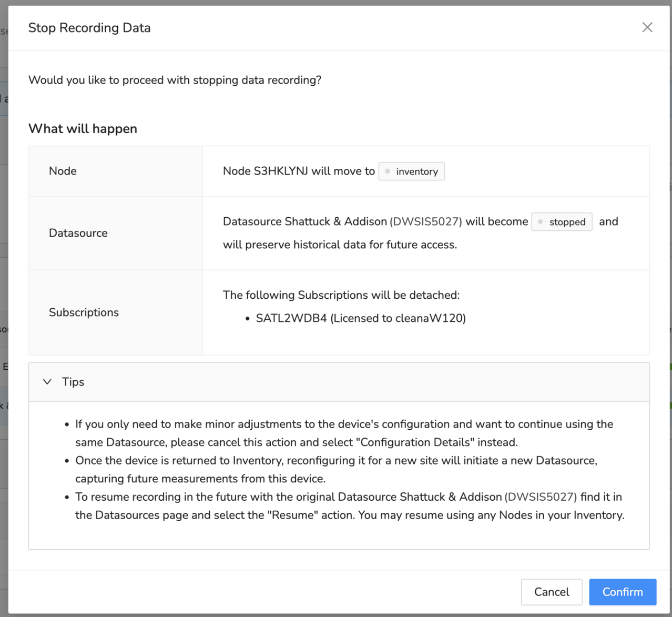
Task: Click the 'What will happen' heading
Action: (83, 129)
